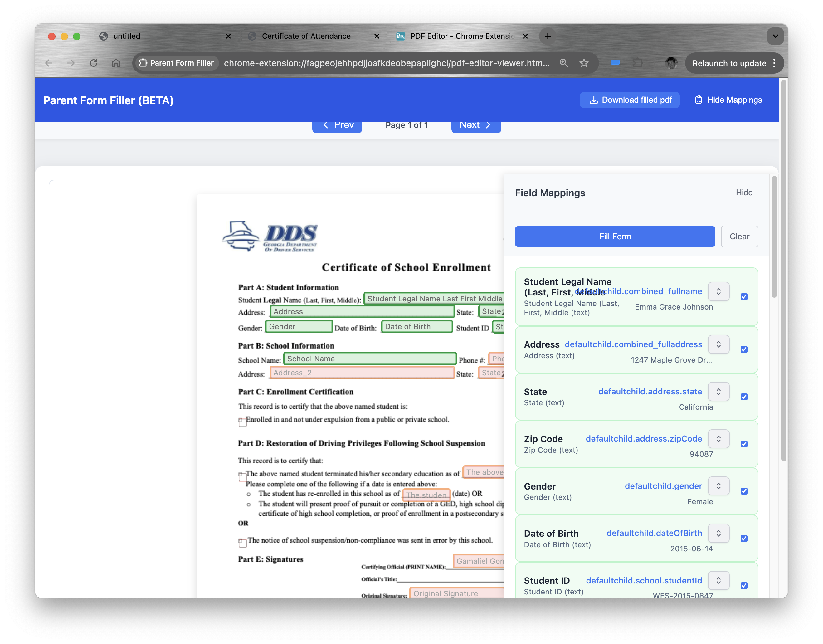
Task: Disable the Gender field mapping checkbox
Action: pos(745,491)
